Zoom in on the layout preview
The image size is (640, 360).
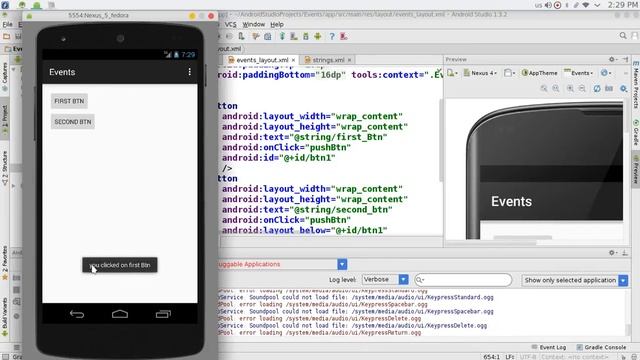(570, 89)
